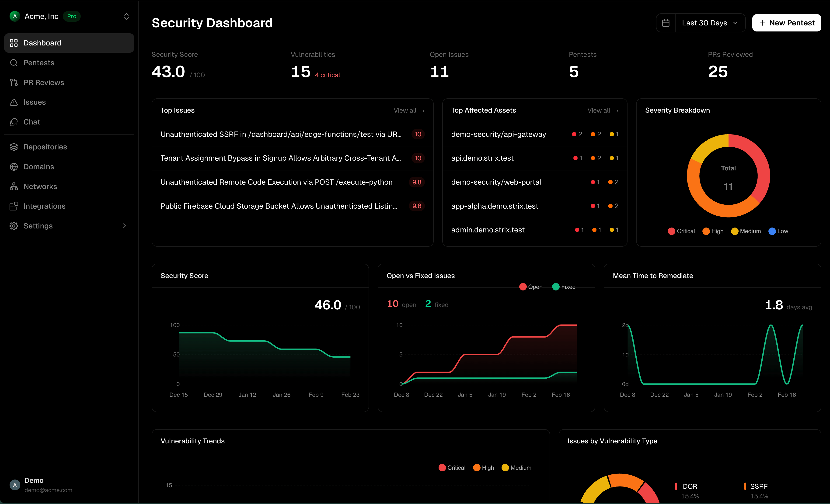Open the Unauthenticated SSRF issue row
The height and width of the screenshot is (504, 830).
pyautogui.click(x=292, y=134)
